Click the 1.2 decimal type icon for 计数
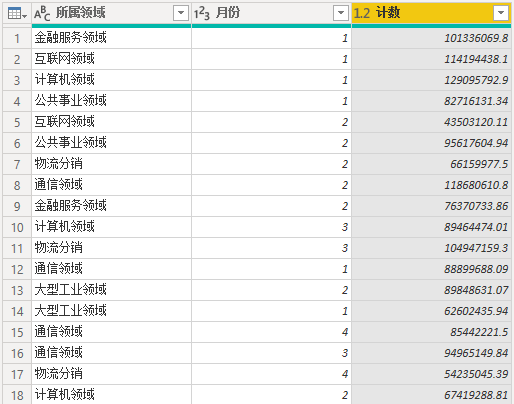Image resolution: width=514 pixels, height=404 pixels. [362, 13]
